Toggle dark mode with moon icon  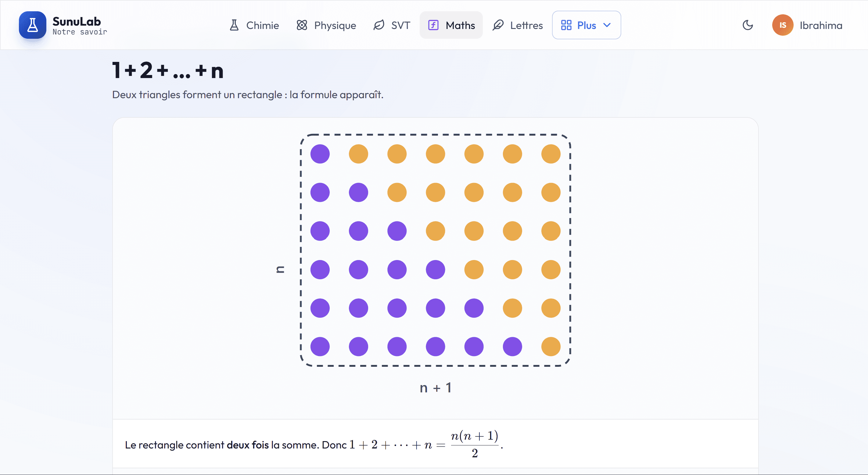(748, 25)
